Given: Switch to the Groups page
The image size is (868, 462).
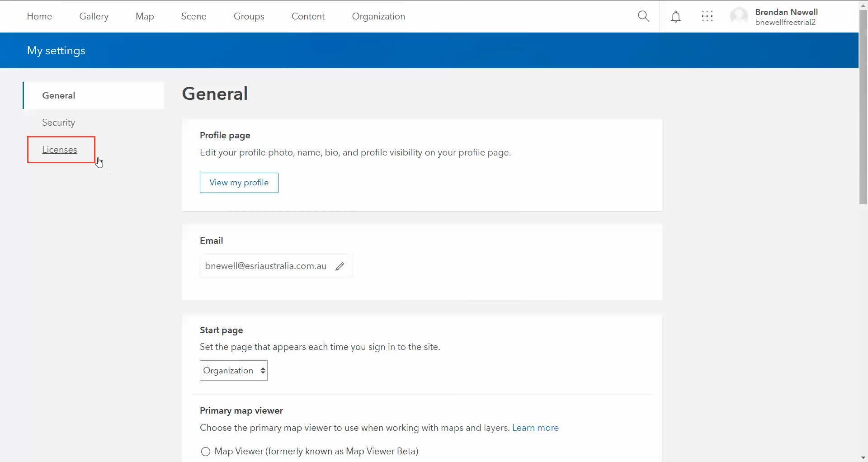Looking at the screenshot, I should (249, 16).
